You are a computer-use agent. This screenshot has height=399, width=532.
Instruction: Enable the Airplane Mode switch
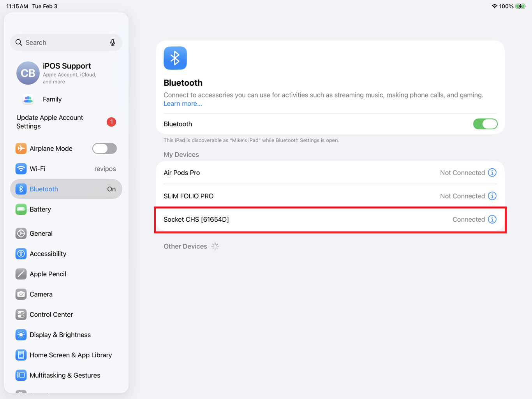coord(104,148)
